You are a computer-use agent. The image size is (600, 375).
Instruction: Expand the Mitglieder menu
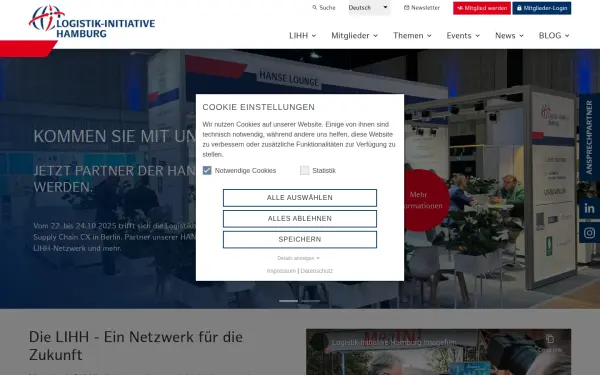[354, 36]
